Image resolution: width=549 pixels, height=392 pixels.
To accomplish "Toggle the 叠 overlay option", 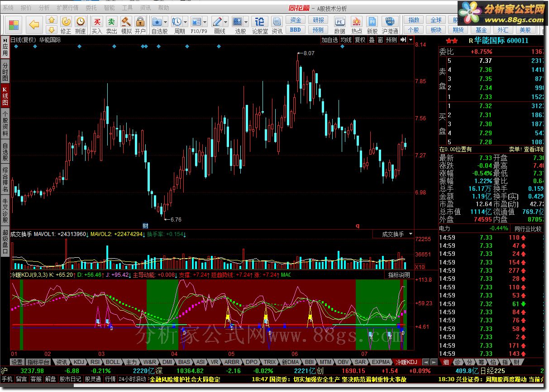I will (372, 40).
